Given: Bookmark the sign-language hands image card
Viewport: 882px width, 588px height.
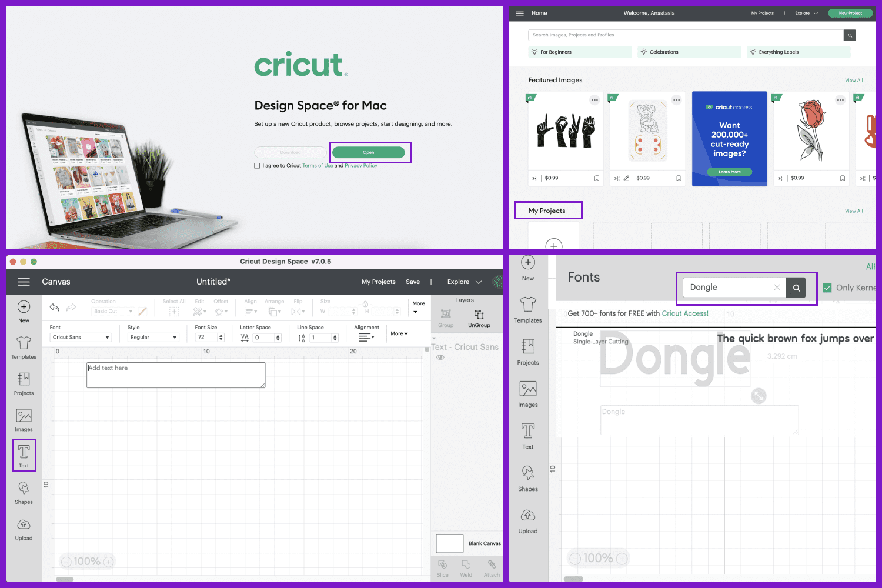Looking at the screenshot, I should (x=597, y=178).
